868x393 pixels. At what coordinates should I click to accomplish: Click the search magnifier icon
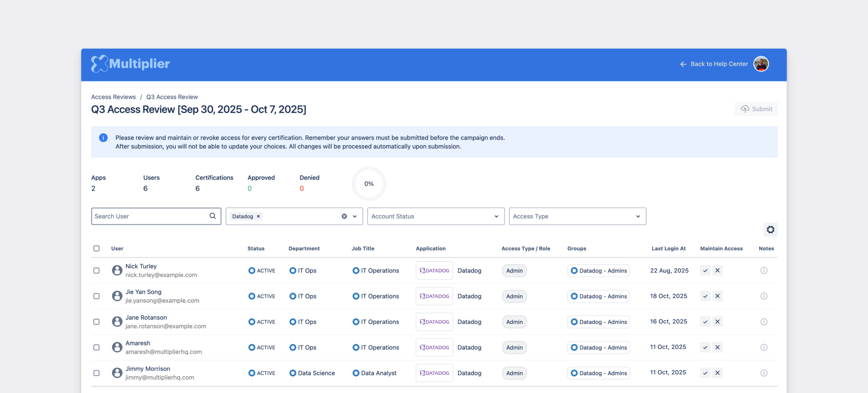coord(213,216)
